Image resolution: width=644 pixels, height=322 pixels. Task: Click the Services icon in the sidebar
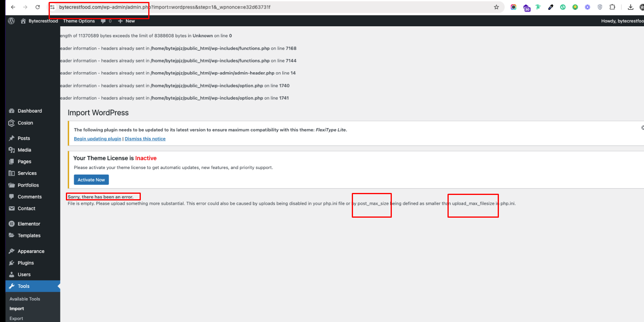click(12, 173)
